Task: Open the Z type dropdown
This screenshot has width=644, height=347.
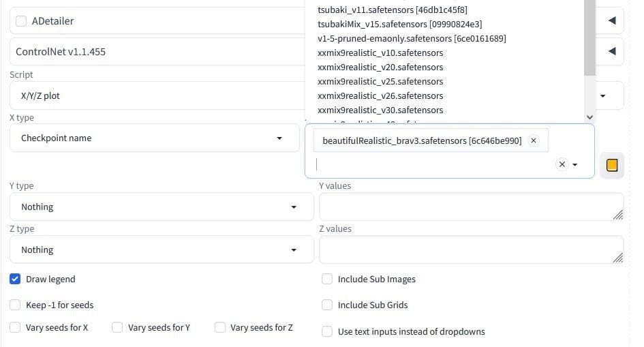Action: [161, 250]
